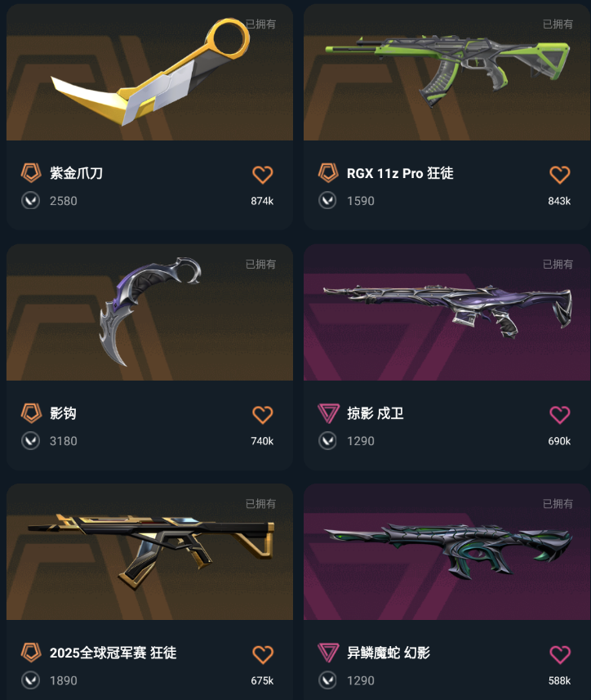591x700 pixels.
Task: Toggle heart on 影钩 knife
Action: pyautogui.click(x=262, y=415)
